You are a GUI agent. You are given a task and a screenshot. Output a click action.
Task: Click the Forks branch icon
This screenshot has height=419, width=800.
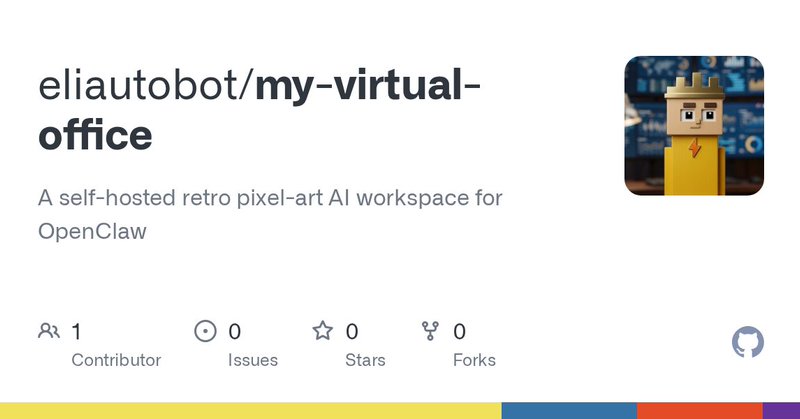coord(431,331)
